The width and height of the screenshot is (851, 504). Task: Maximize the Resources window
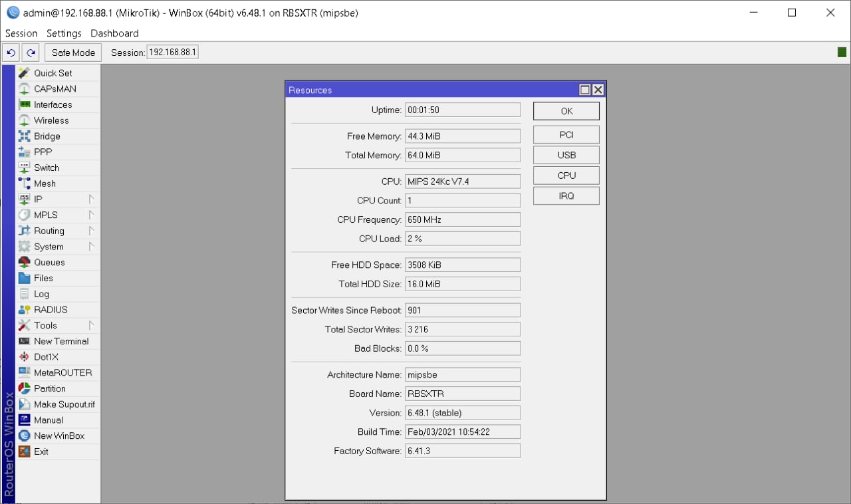(585, 90)
